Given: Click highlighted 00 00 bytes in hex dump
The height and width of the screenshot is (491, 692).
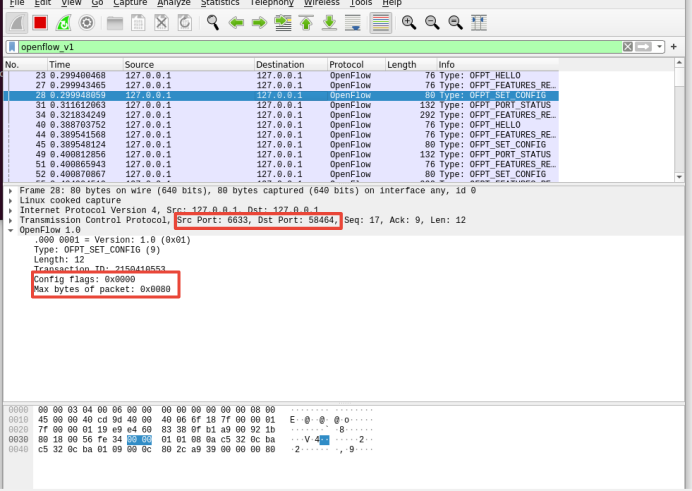Looking at the screenshot, I should [139, 439].
